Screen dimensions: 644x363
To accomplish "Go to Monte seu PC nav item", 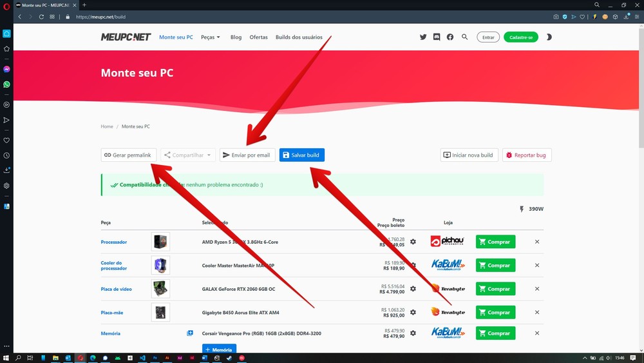I will 176,37.
